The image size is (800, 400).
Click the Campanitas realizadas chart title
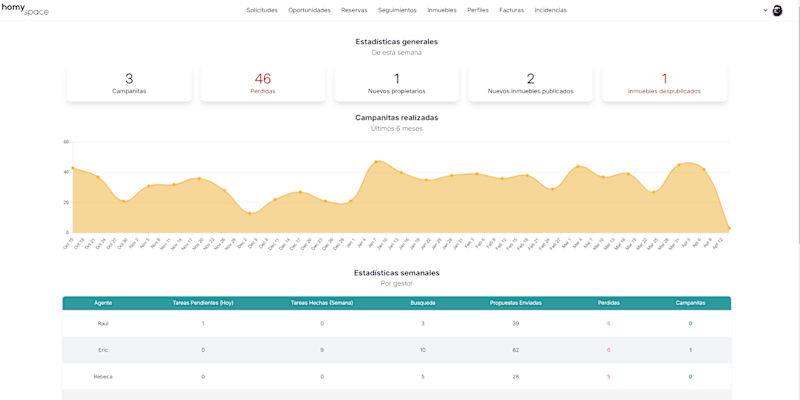pos(396,117)
